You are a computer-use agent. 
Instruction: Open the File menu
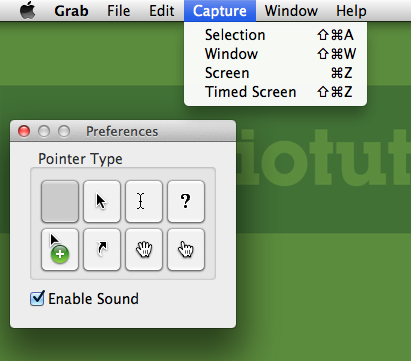(119, 11)
